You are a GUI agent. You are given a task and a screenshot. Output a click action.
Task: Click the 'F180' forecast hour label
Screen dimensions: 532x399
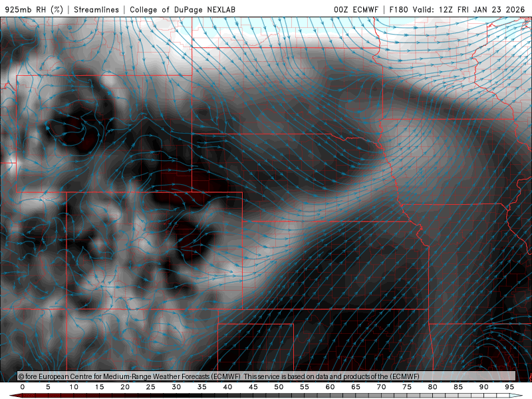398,9
